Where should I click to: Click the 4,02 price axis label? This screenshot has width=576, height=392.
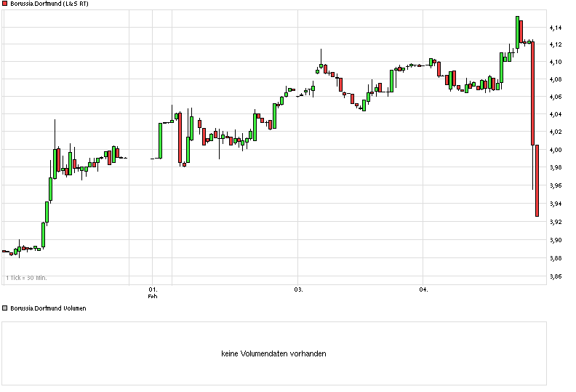tap(556, 132)
